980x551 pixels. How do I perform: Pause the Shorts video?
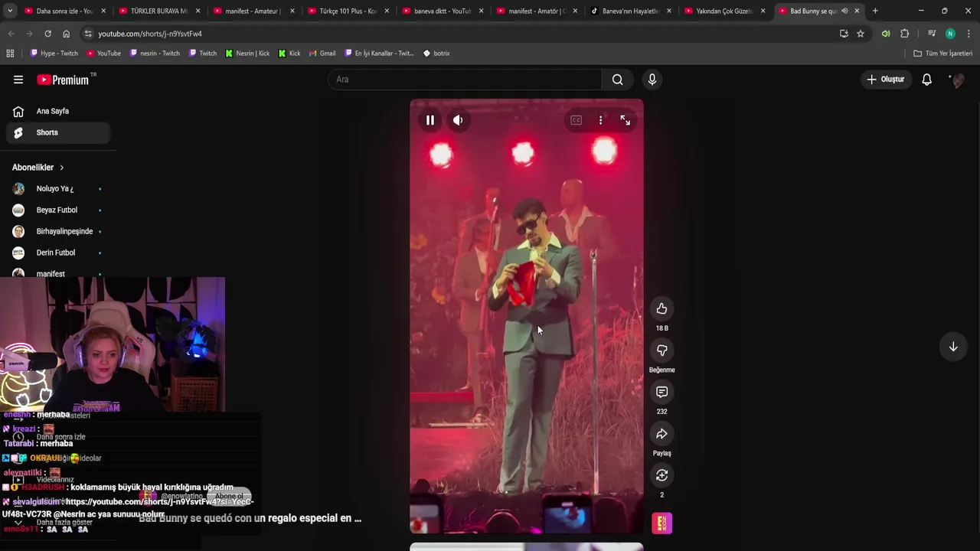(430, 120)
